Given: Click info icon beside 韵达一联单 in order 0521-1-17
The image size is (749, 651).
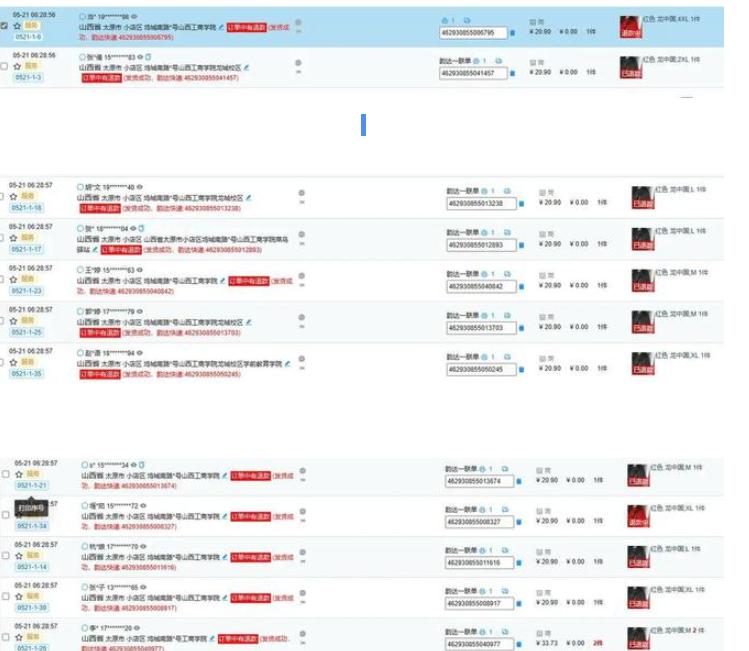Looking at the screenshot, I should tap(484, 233).
